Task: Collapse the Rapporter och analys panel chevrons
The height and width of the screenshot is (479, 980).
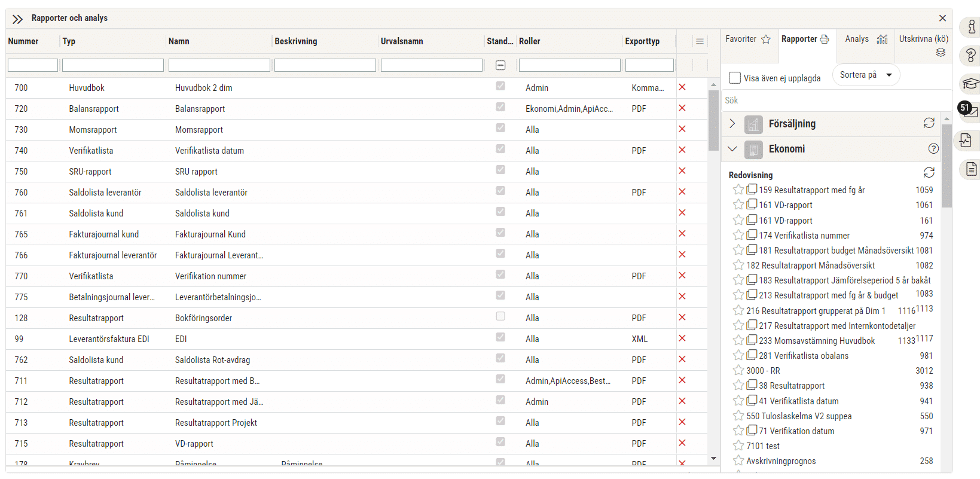Action: (x=17, y=19)
